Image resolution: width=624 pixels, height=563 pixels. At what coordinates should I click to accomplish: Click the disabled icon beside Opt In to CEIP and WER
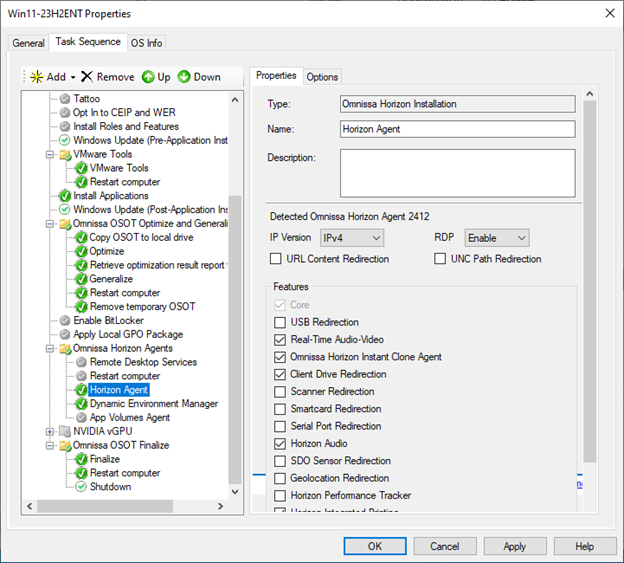coord(65,113)
